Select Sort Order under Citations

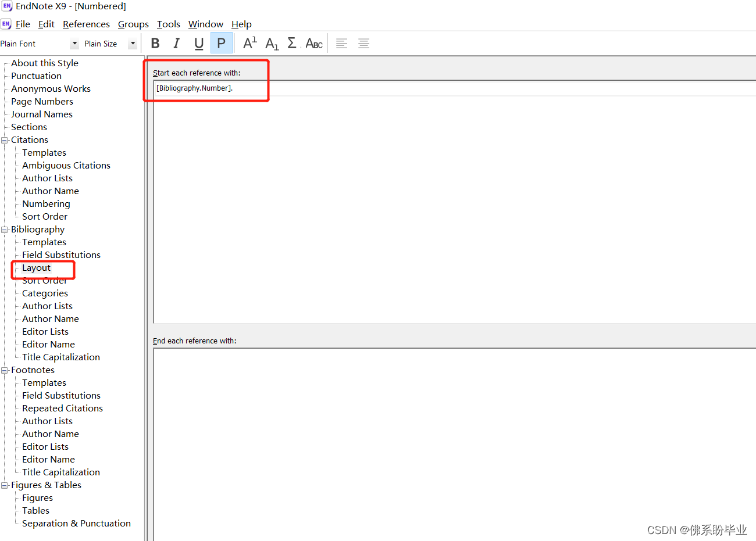pos(45,217)
